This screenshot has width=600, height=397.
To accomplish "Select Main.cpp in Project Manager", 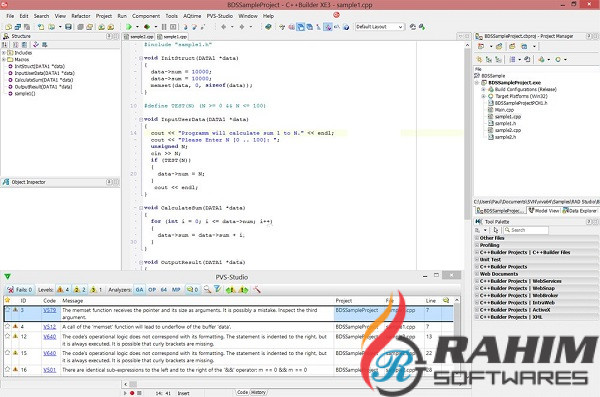I will pyautogui.click(x=504, y=110).
